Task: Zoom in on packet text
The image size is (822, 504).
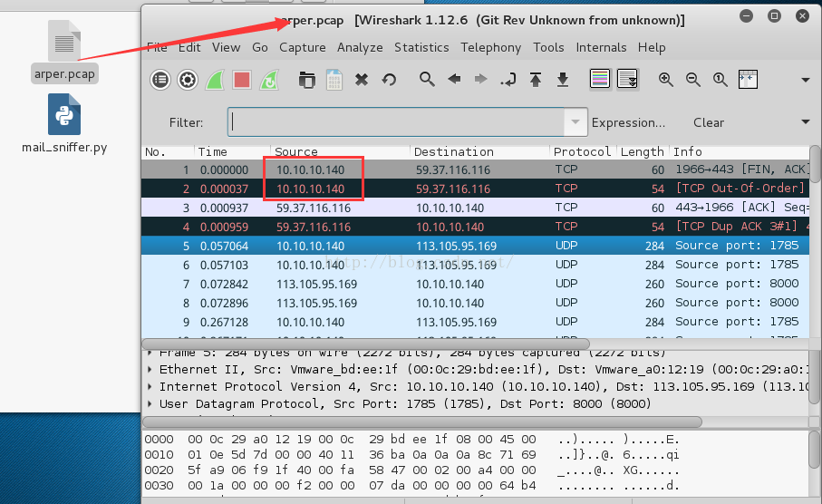Action: (666, 80)
